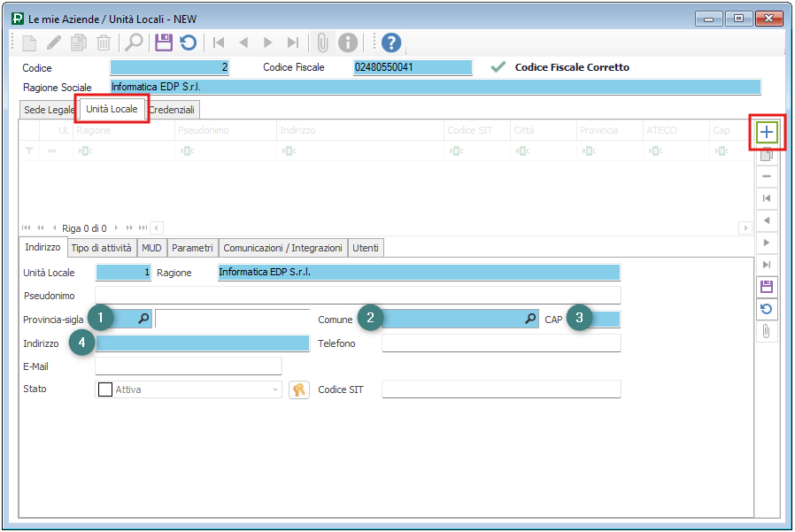This screenshot has width=795, height=532.
Task: Click the CAP input field
Action: (607, 320)
